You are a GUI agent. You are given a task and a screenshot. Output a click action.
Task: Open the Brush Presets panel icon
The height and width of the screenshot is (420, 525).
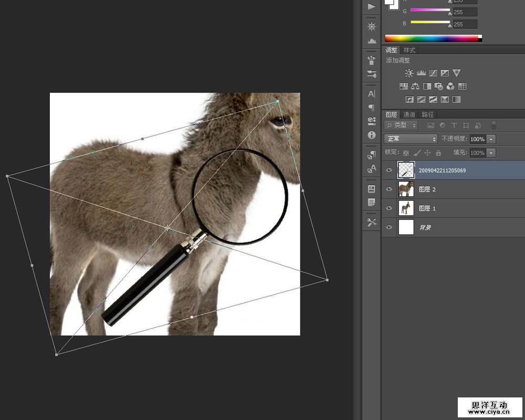(x=372, y=60)
